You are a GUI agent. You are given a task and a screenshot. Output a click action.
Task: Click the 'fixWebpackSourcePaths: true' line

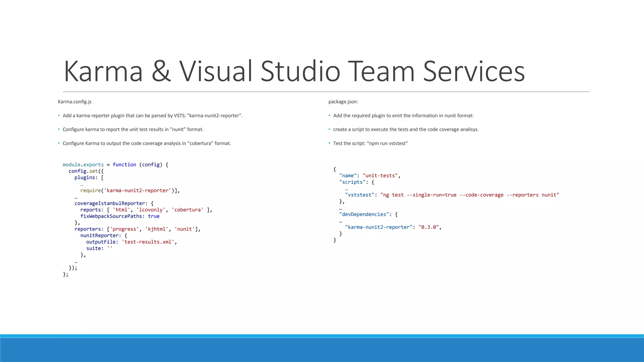tap(120, 216)
